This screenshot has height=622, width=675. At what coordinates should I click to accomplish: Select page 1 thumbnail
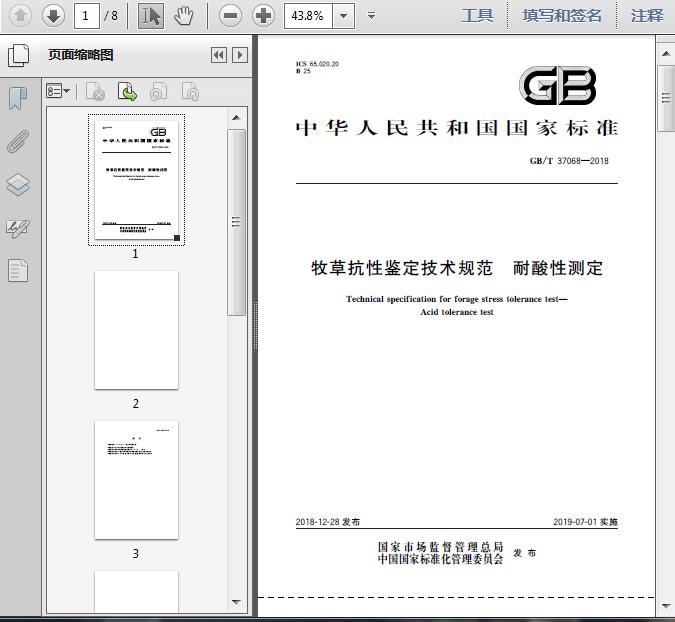(x=136, y=180)
